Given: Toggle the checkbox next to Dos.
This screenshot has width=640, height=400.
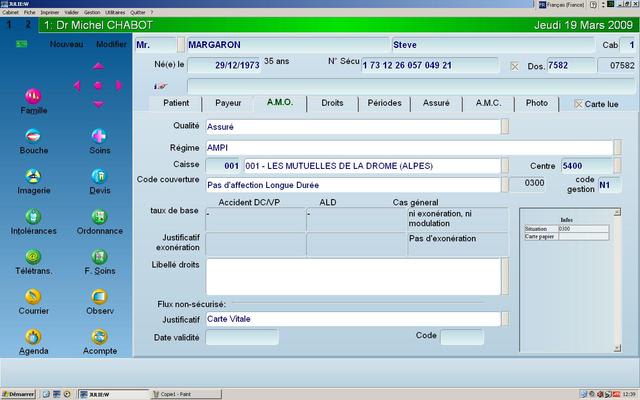Looking at the screenshot, I should pos(515,66).
